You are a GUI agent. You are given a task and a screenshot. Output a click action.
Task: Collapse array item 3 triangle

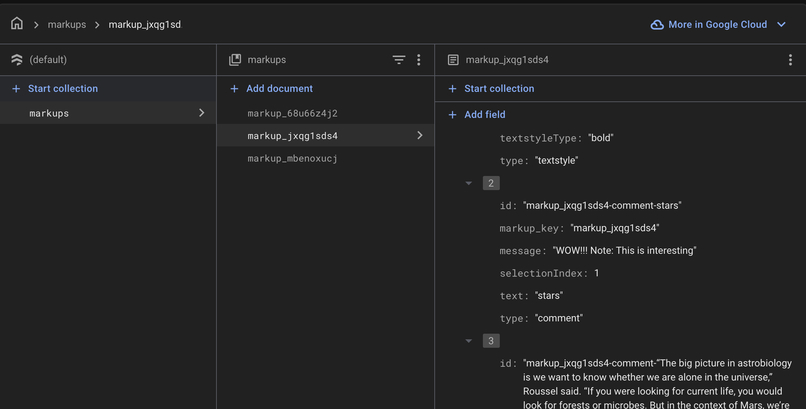coord(469,341)
